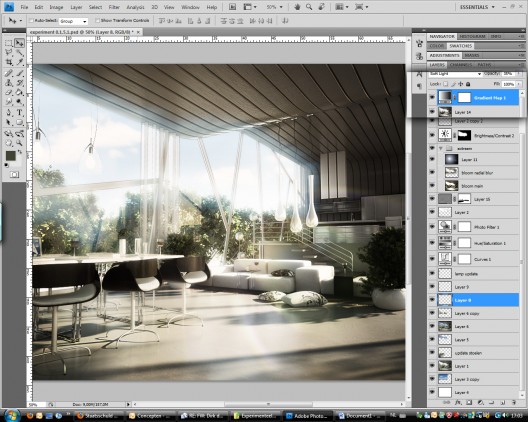
Task: Open the Auto-Select Group dropdown
Action: (x=73, y=21)
